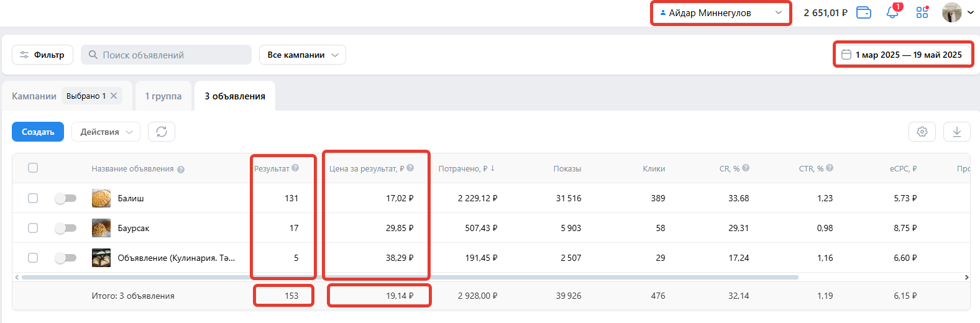The width and height of the screenshot is (980, 323).
Task: Switch to the Кампании tab
Action: 34,96
